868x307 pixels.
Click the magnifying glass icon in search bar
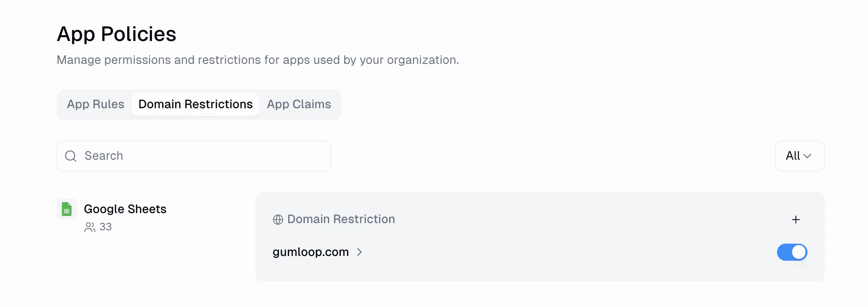point(71,156)
